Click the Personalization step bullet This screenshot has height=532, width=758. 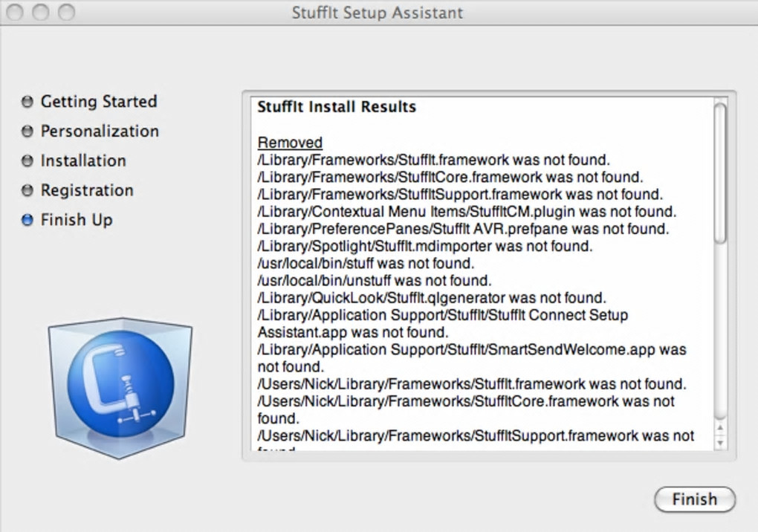[27, 132]
